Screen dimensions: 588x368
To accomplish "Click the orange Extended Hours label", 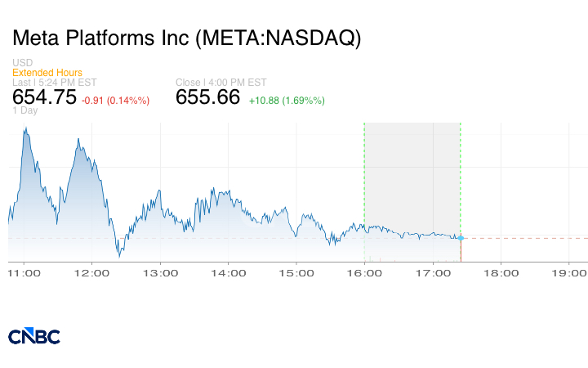I will 47,73.
